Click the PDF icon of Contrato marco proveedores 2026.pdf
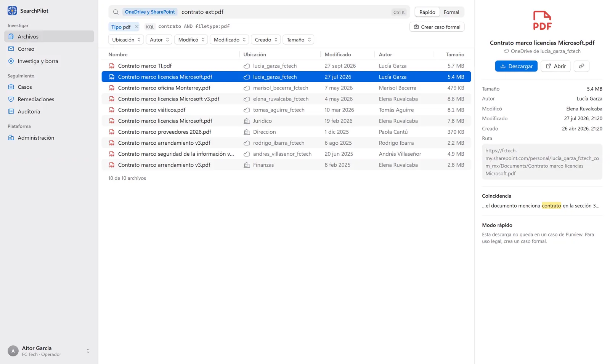The height and width of the screenshot is (364, 610). coord(112,132)
